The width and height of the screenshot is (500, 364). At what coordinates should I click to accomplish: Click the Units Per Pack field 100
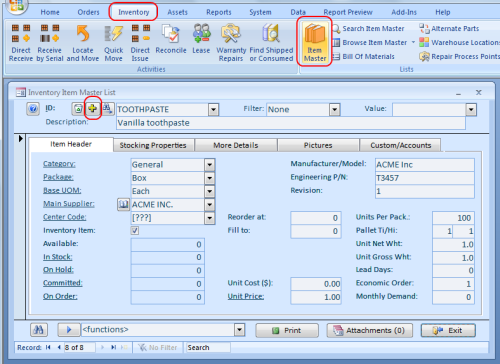pyautogui.click(x=453, y=218)
